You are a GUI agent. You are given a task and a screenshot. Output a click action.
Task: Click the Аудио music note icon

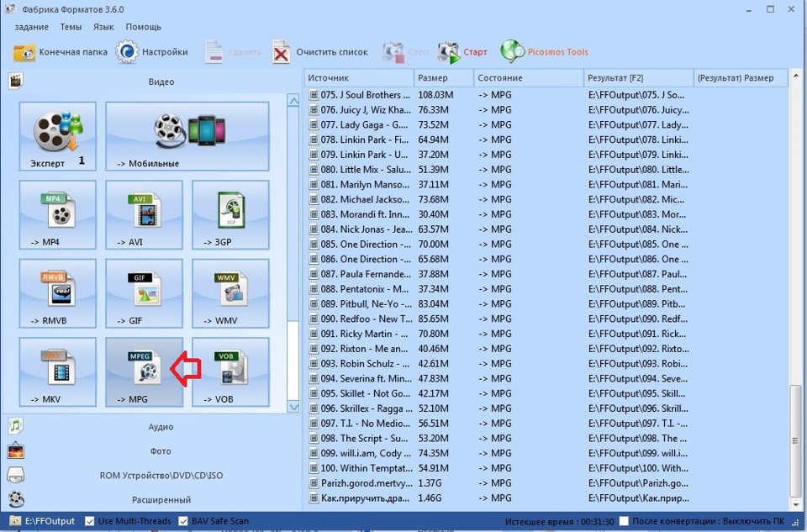(16, 426)
